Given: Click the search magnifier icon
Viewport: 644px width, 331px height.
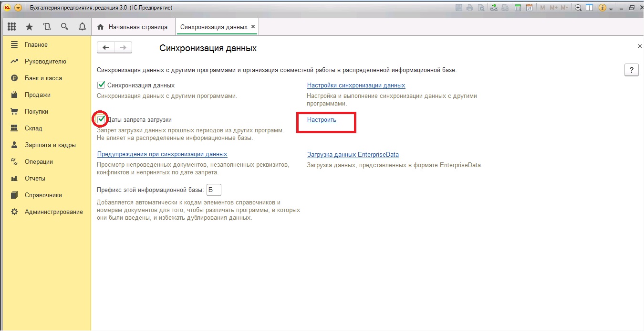Looking at the screenshot, I should click(x=64, y=27).
